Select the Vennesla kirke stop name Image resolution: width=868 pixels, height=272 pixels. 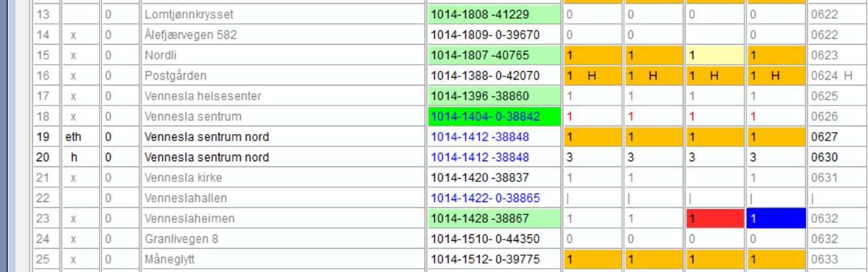tap(179, 178)
